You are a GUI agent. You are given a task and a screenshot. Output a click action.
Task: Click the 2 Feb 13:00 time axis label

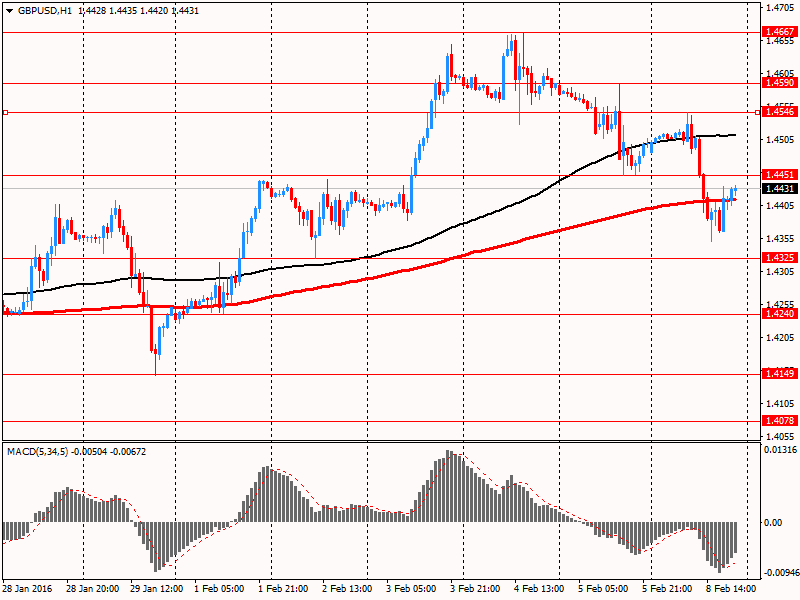[347, 589]
